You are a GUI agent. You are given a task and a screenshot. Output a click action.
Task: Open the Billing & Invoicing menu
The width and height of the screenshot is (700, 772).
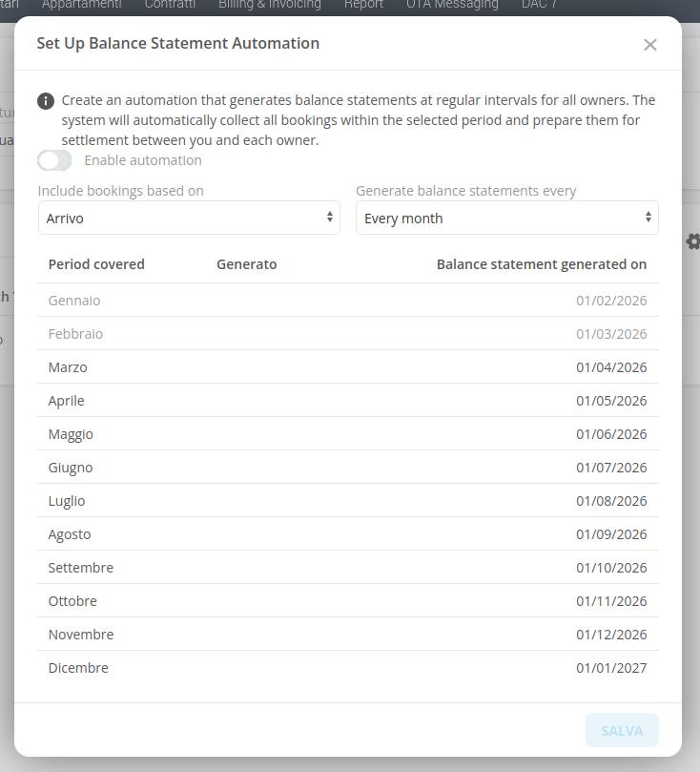(x=269, y=5)
